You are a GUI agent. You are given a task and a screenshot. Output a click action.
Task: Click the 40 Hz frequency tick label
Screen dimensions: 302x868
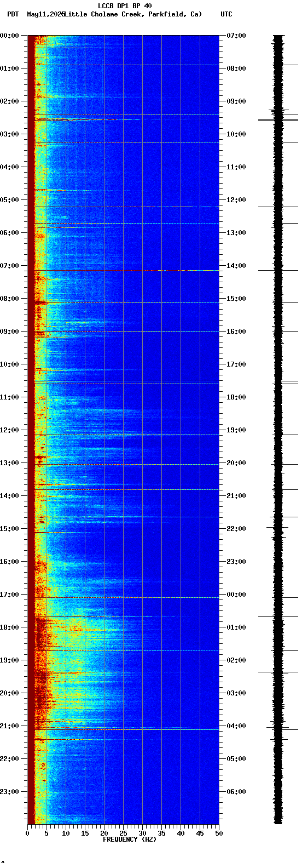coord(181,833)
